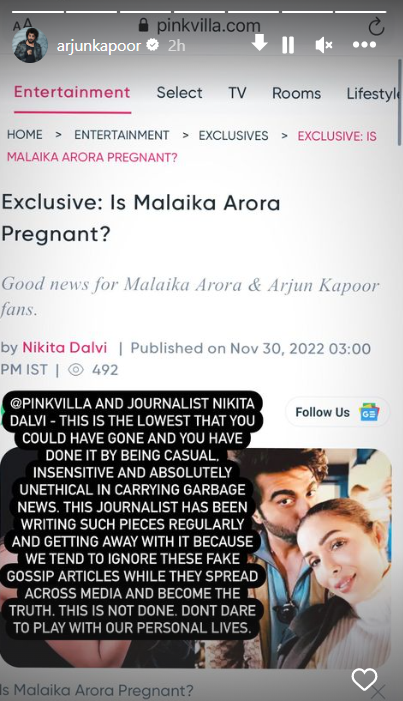Switch to the Select tab
This screenshot has height=701, width=403.
click(x=179, y=93)
